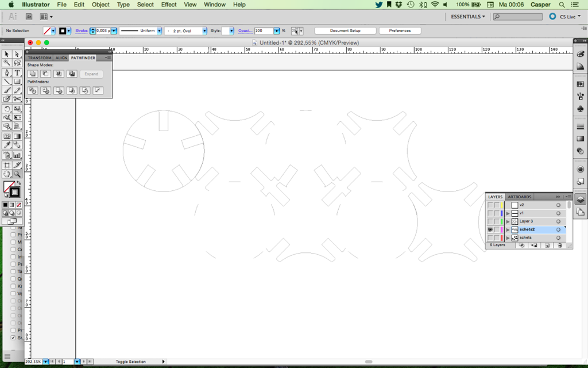Screen dimensions: 588x368
Task: Expand Layer 3 contents
Action: tap(508, 221)
